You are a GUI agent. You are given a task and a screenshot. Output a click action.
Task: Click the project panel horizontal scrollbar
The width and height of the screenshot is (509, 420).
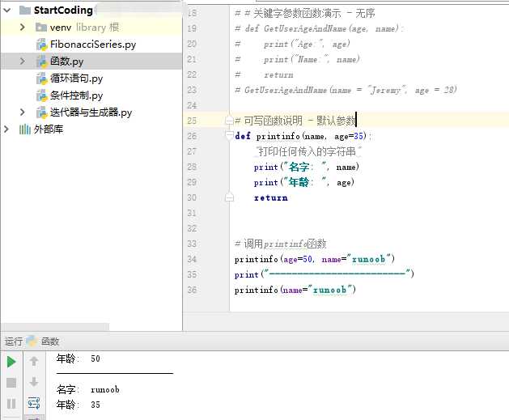pos(55,326)
